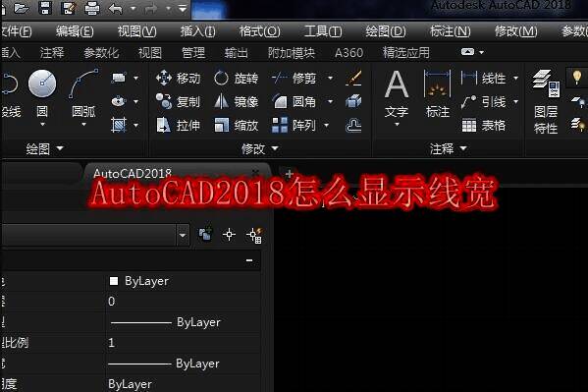Switch to the A360 ribbon tab
Image resolution: width=588 pixels, height=392 pixels.
click(348, 53)
